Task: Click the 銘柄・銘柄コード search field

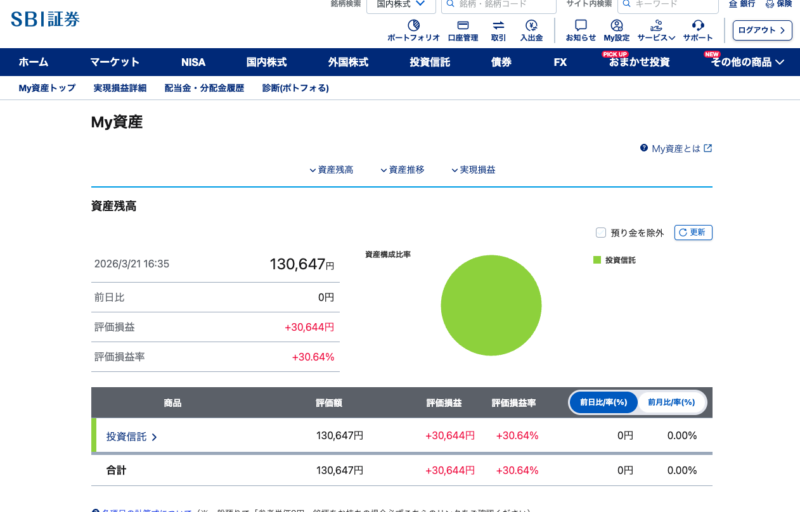Action: click(500, 4)
